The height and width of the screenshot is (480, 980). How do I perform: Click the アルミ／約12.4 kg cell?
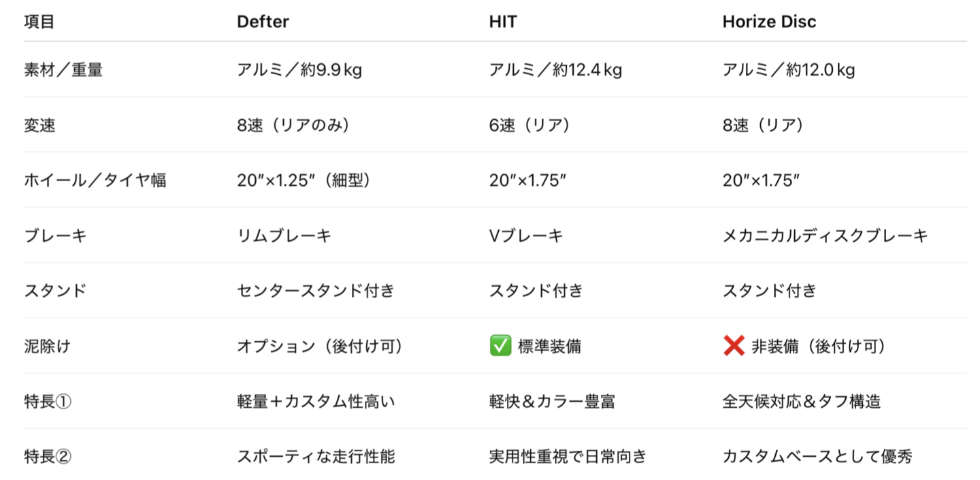[x=555, y=70]
